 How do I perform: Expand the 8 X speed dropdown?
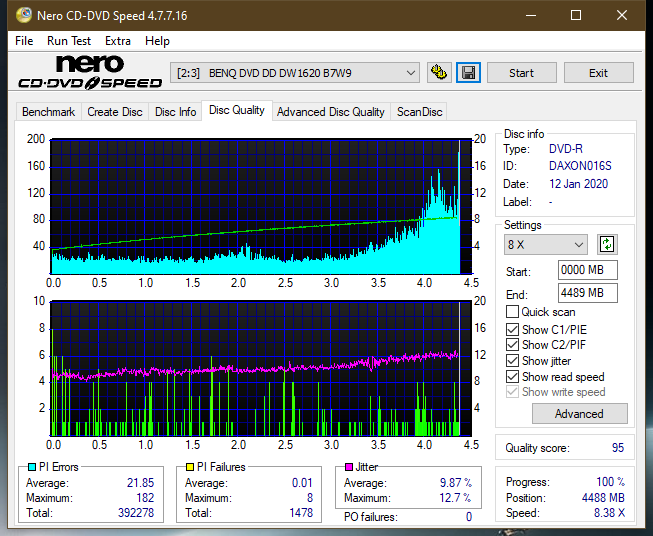tap(547, 244)
